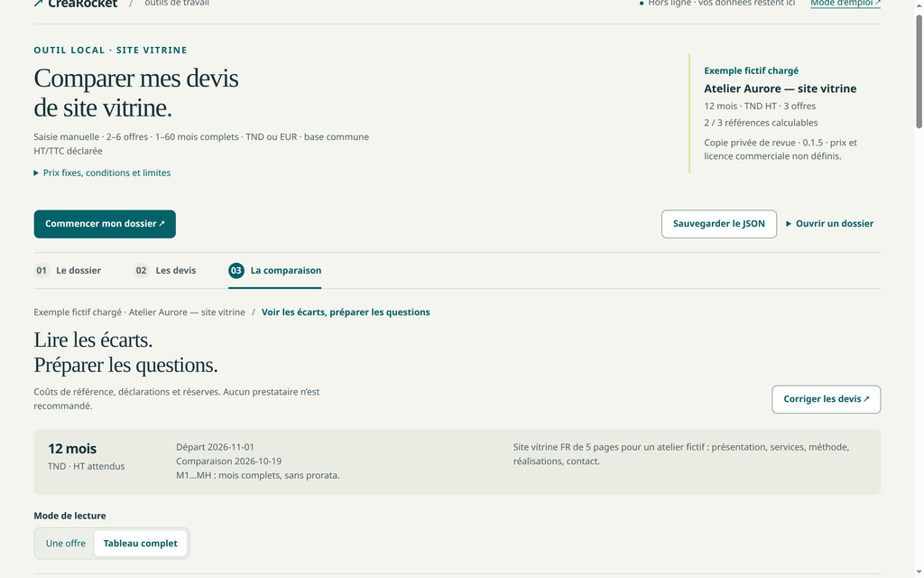The height and width of the screenshot is (578, 924).
Task: Expand Prix fixes, conditions et limites
Action: click(102, 172)
